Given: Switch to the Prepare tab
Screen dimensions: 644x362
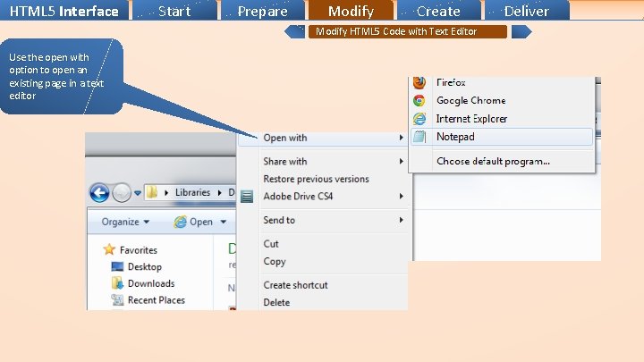Looking at the screenshot, I should 263,10.
